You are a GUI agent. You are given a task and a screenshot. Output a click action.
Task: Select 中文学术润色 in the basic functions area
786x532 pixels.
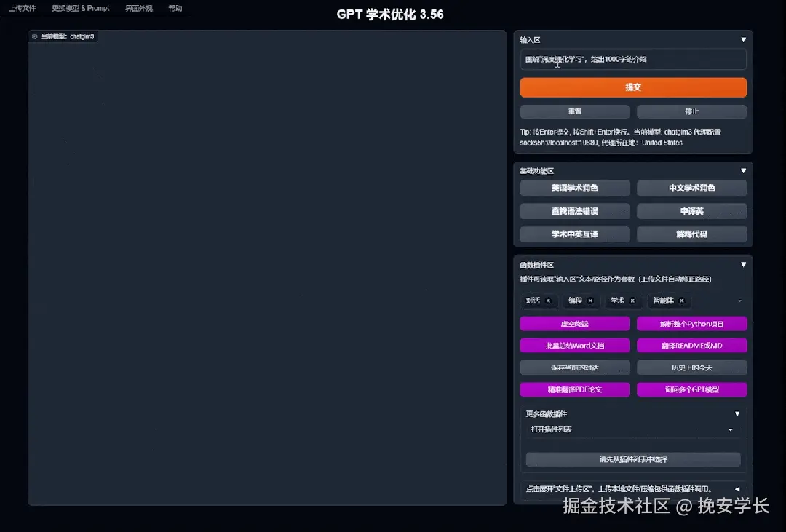pyautogui.click(x=691, y=188)
